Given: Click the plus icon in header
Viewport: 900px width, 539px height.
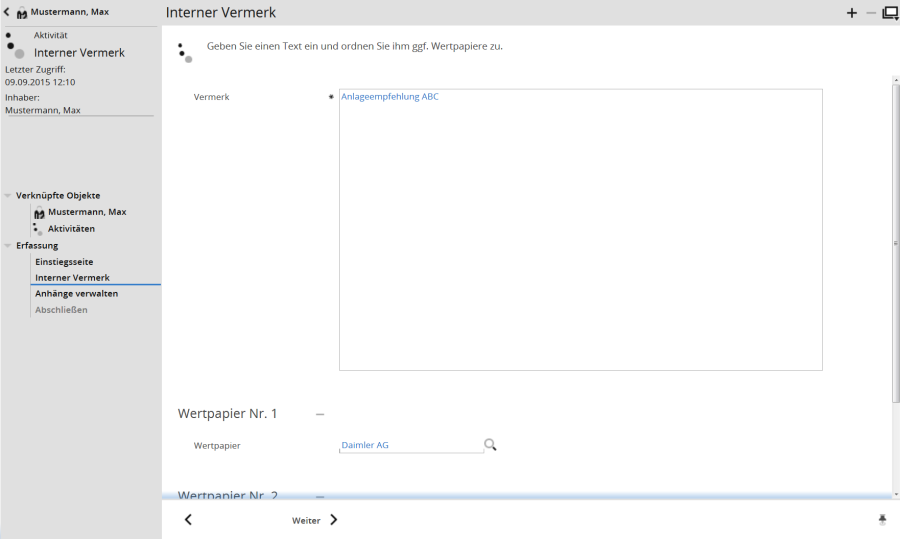Looking at the screenshot, I should [852, 13].
